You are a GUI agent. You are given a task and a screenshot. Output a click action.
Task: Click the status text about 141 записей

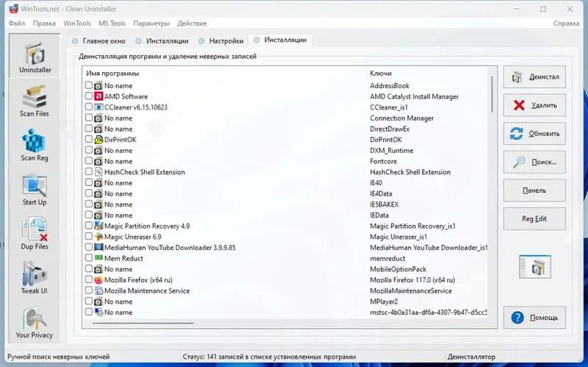(x=269, y=357)
